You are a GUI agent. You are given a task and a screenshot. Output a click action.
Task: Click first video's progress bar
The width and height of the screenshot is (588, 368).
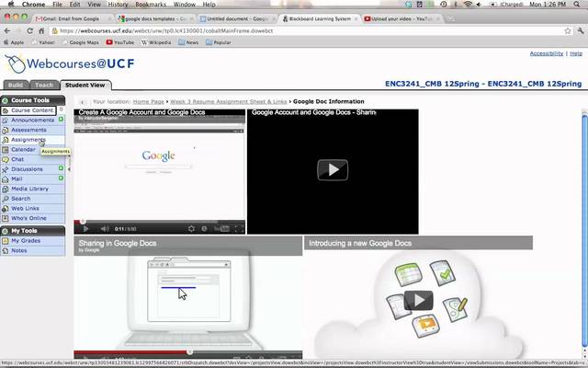click(159, 222)
